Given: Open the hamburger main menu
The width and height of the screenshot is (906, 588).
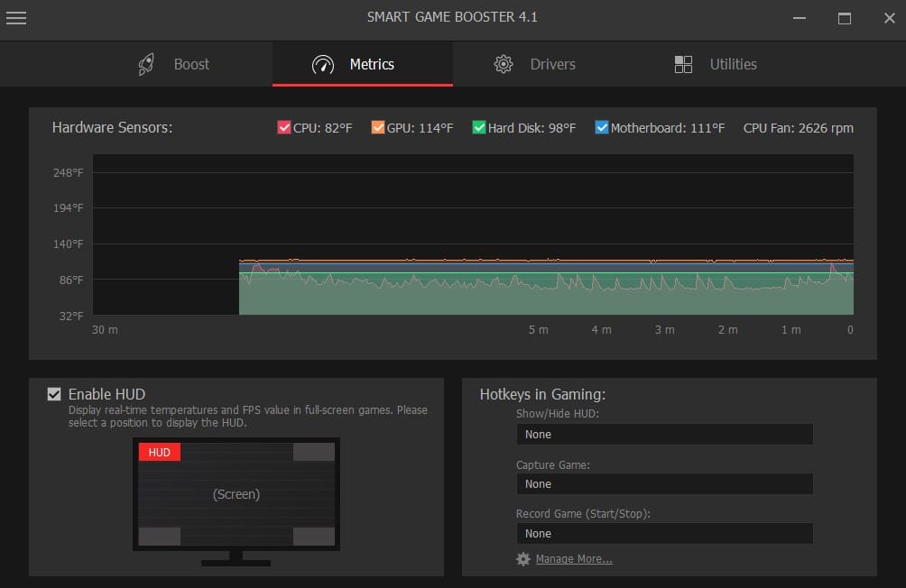Looking at the screenshot, I should (x=16, y=18).
